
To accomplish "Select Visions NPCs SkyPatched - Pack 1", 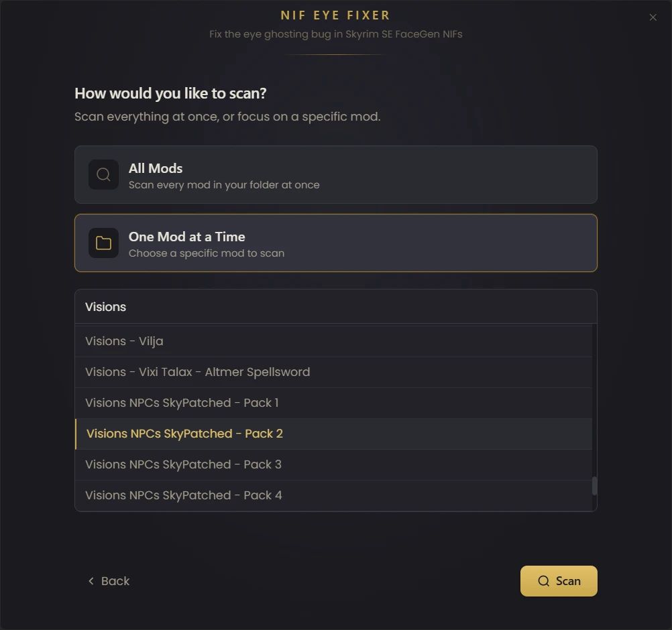I will [182, 403].
